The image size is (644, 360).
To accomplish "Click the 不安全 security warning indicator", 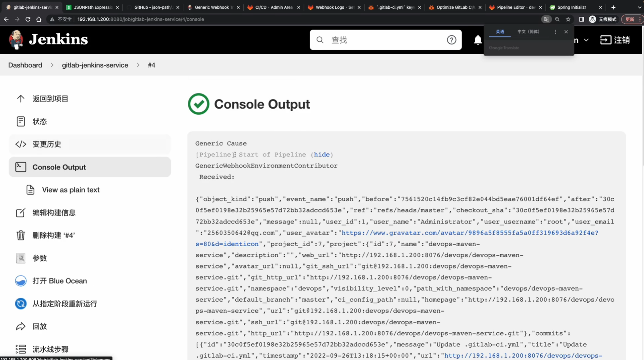I will [61, 19].
